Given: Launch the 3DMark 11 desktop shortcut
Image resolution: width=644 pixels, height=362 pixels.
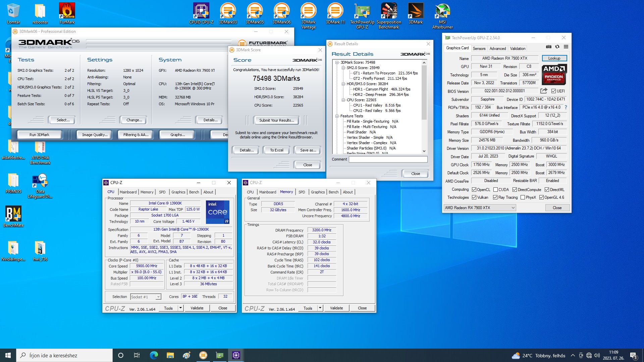Looking at the screenshot, I should [335, 13].
